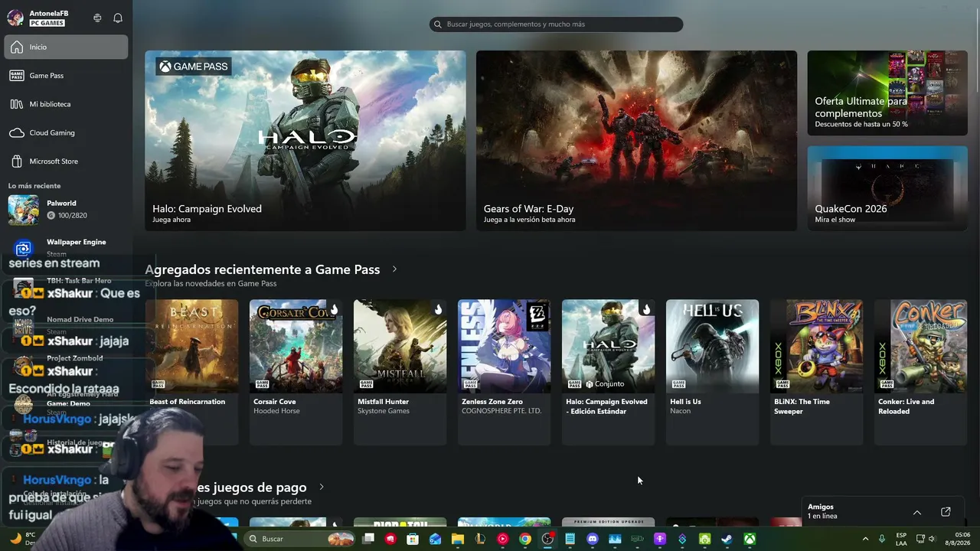Open the Halo: Campaign Evolved featured banner
Screen dimensions: 980x551
305,141
